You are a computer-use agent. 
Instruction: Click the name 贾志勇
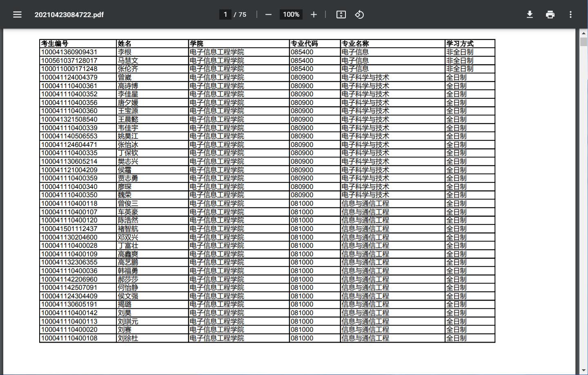click(x=128, y=178)
